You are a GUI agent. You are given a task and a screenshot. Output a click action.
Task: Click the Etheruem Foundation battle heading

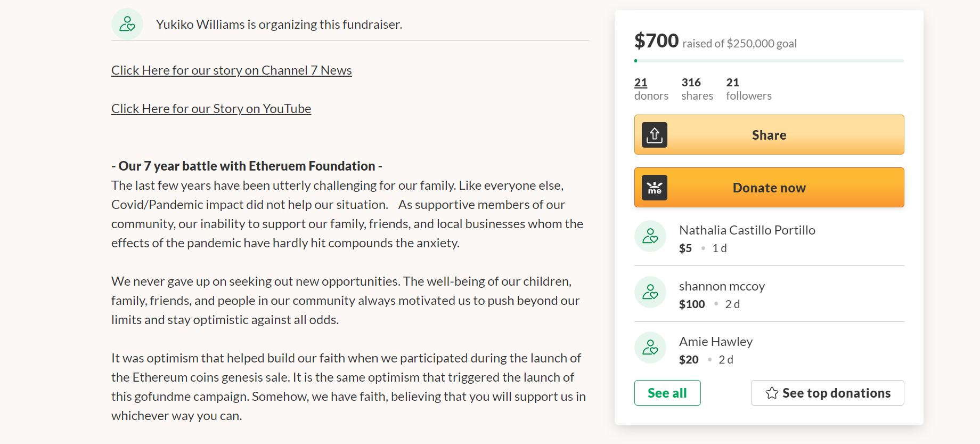[x=247, y=166]
